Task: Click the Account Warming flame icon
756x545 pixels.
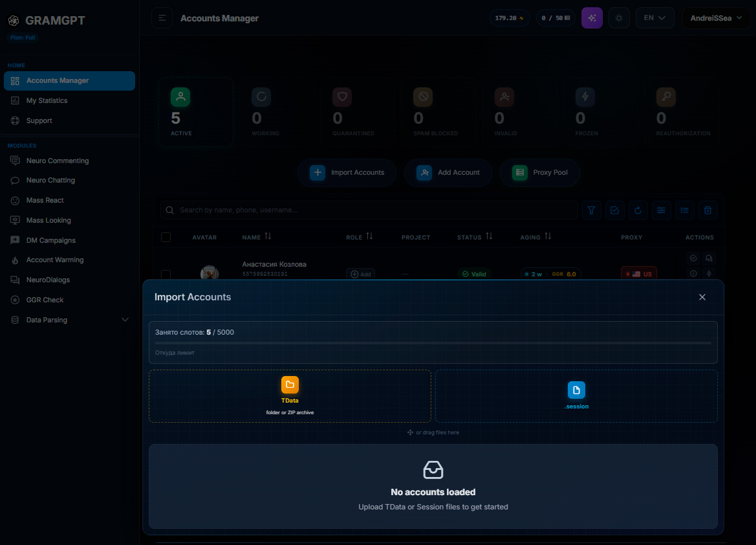Action: [15, 260]
